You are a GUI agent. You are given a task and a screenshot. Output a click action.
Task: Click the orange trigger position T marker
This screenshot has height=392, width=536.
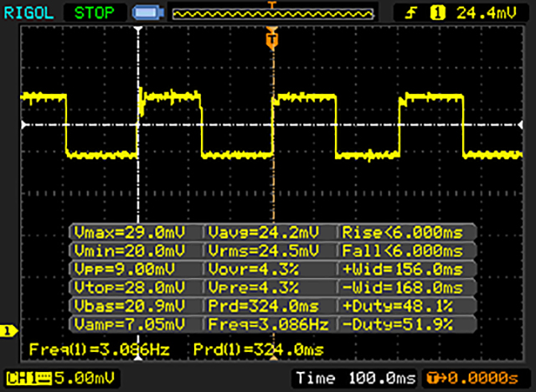pyautogui.click(x=271, y=39)
